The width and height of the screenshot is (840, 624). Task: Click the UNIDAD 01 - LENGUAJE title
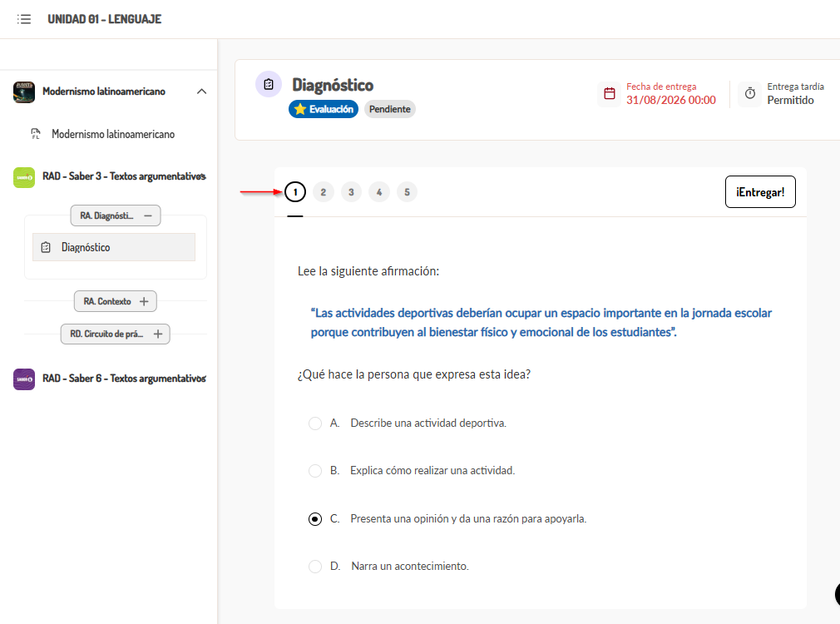pyautogui.click(x=105, y=19)
